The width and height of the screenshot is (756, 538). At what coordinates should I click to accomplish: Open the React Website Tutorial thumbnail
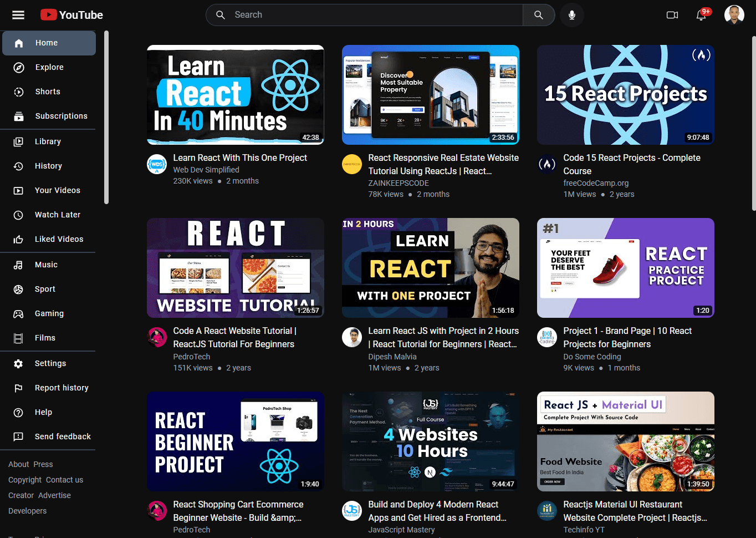point(236,268)
